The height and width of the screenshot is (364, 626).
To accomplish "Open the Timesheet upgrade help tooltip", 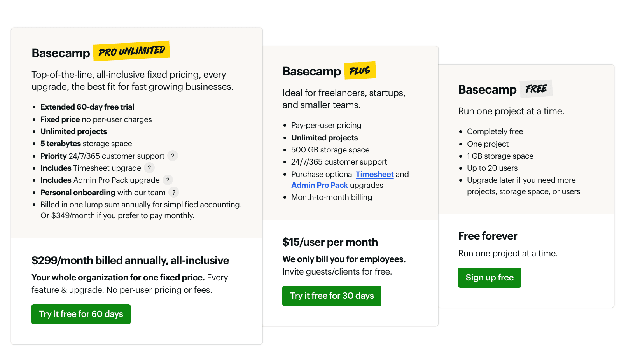I will coord(149,168).
